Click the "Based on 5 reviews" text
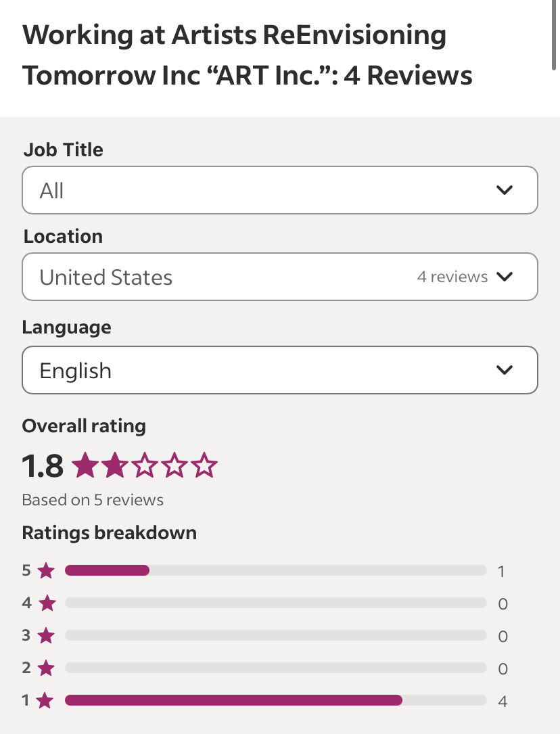This screenshot has width=560, height=734. click(x=93, y=500)
